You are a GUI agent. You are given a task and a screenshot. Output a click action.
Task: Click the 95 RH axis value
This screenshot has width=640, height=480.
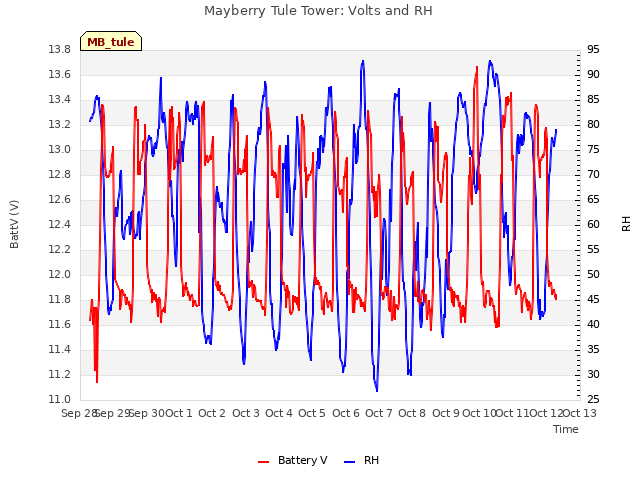coord(593,50)
